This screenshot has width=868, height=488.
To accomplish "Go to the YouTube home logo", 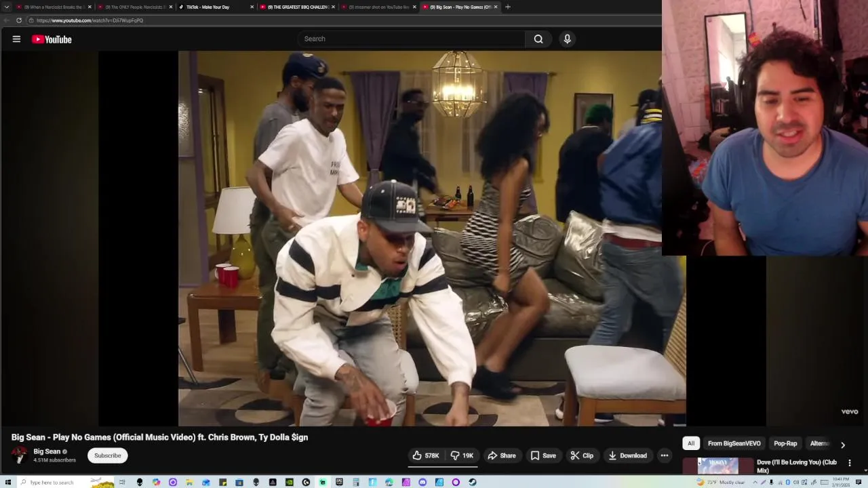I will (x=52, y=39).
